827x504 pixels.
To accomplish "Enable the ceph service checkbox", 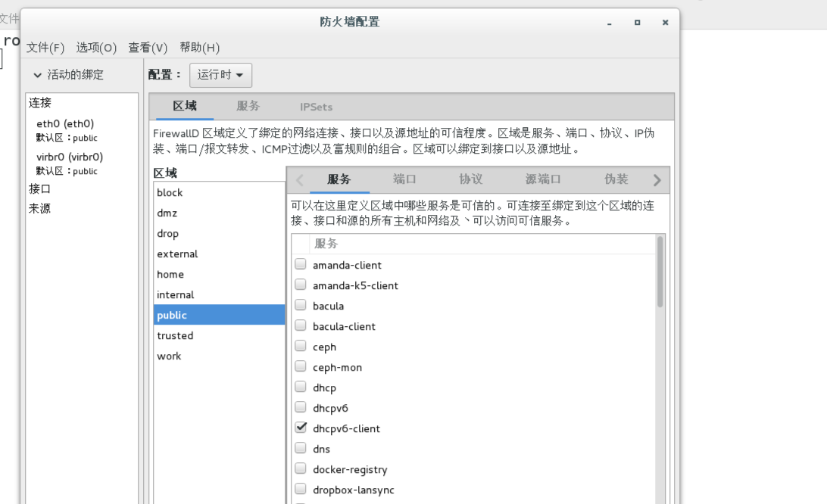I will [301, 346].
